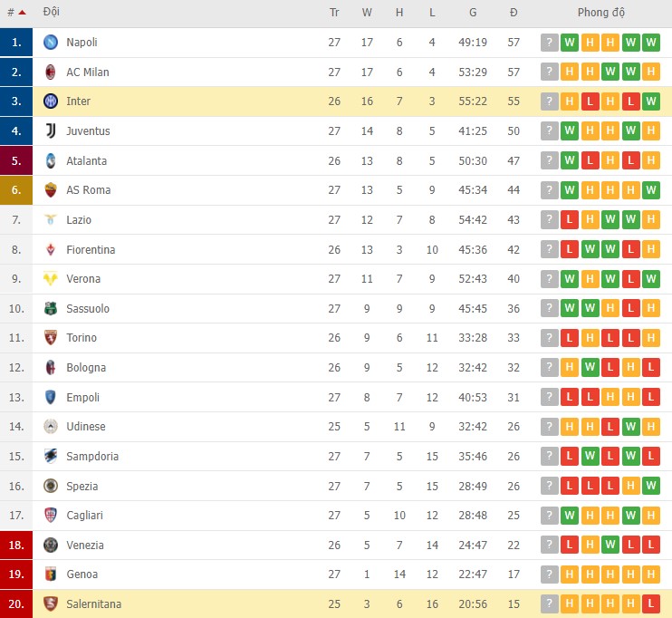This screenshot has height=618, width=672.
Task: Click the Torino club crest
Action: pyautogui.click(x=51, y=338)
